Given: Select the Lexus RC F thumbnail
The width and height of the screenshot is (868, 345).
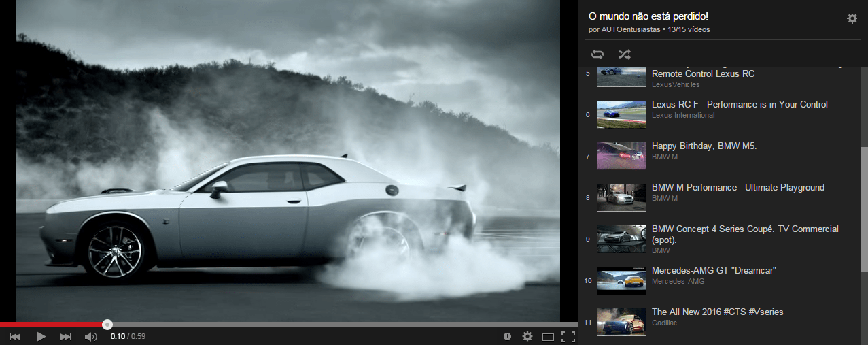Looking at the screenshot, I should 621,114.
